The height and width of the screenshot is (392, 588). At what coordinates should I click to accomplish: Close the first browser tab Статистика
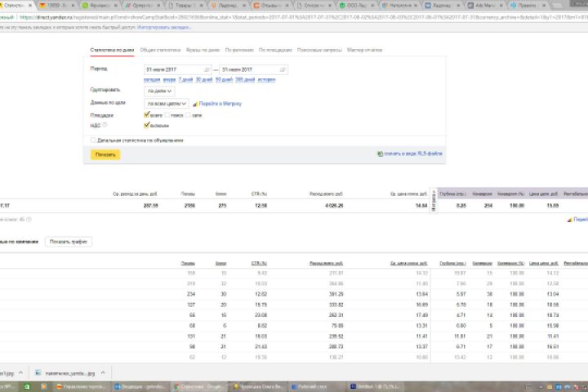[x=30, y=6]
